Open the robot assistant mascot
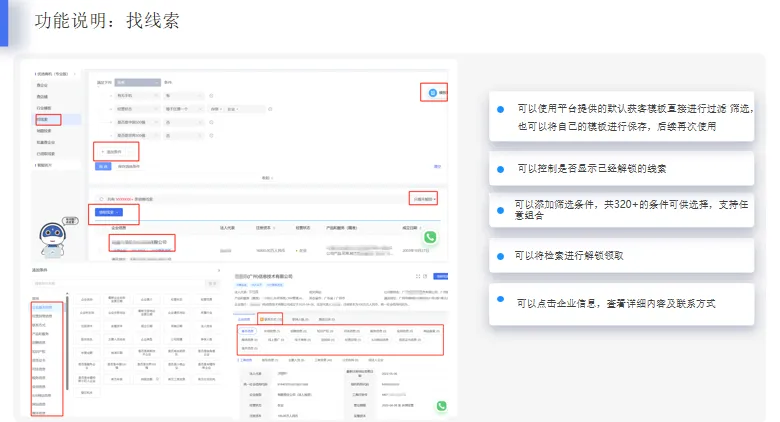 [x=52, y=239]
